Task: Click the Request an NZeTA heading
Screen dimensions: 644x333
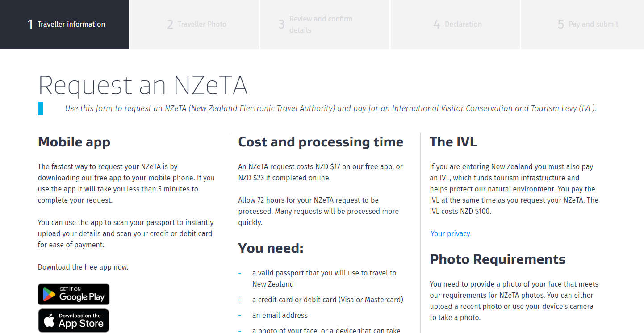Action: 143,85
